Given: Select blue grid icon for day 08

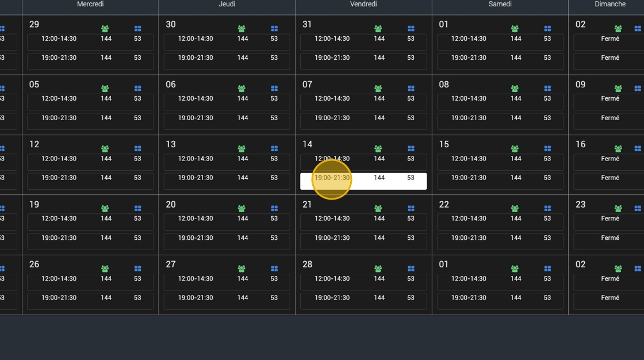Looking at the screenshot, I should pos(547,89).
